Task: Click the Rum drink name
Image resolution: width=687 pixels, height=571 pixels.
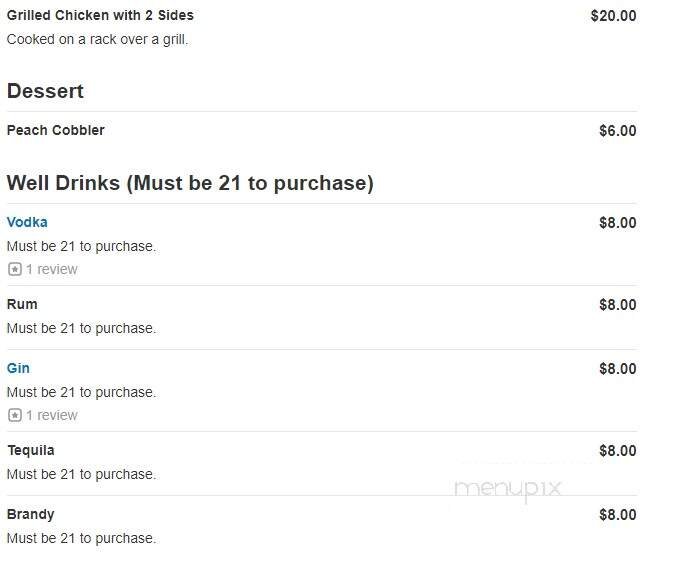Action: [22, 304]
